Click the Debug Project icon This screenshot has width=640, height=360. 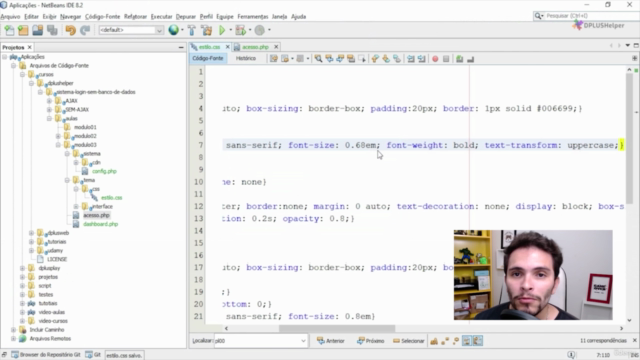[x=241, y=30]
